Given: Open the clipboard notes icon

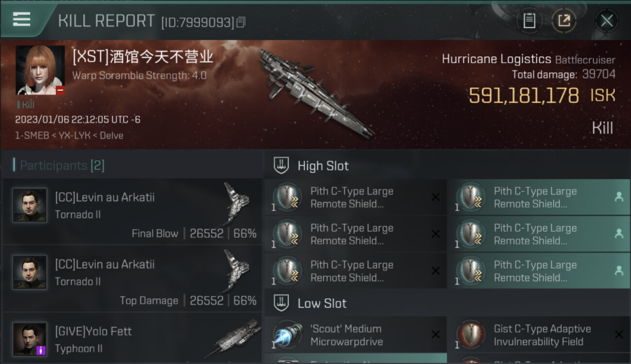Looking at the screenshot, I should 529,21.
